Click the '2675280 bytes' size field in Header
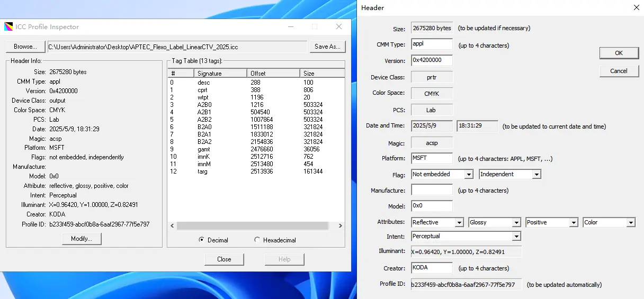This screenshot has height=299, width=644. [x=432, y=28]
